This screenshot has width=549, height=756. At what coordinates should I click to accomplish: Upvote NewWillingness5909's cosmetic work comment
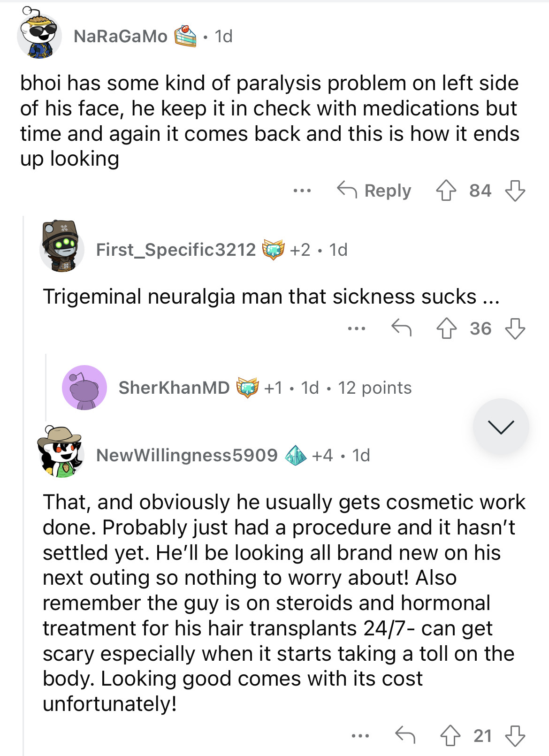450,735
